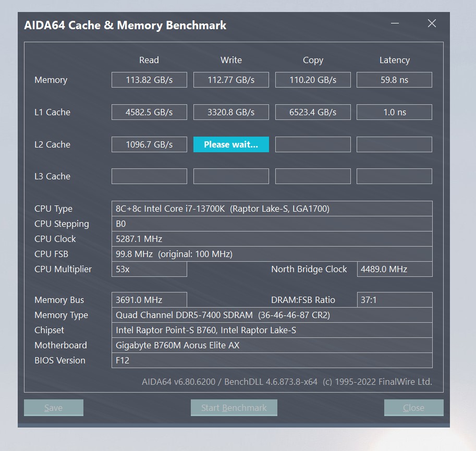This screenshot has width=476, height=451.
Task: Click the empty L3 Cache write field
Action: coord(231,176)
